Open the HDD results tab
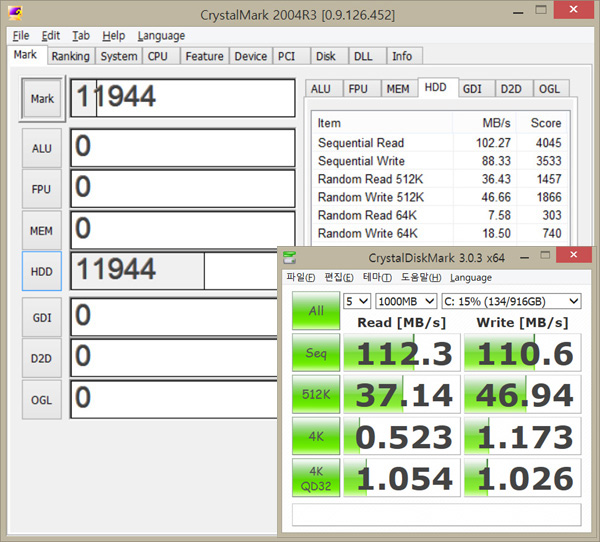The width and height of the screenshot is (600, 542). click(x=438, y=87)
